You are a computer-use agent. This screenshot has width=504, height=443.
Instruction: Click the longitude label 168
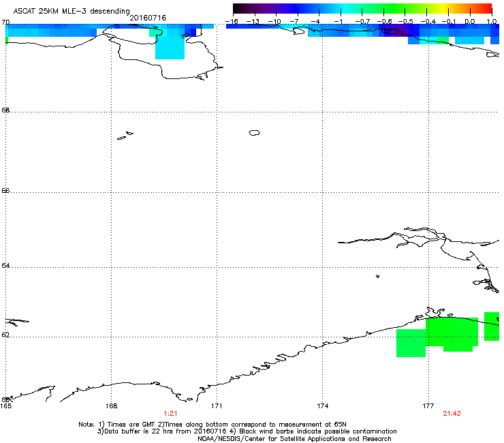tap(111, 406)
